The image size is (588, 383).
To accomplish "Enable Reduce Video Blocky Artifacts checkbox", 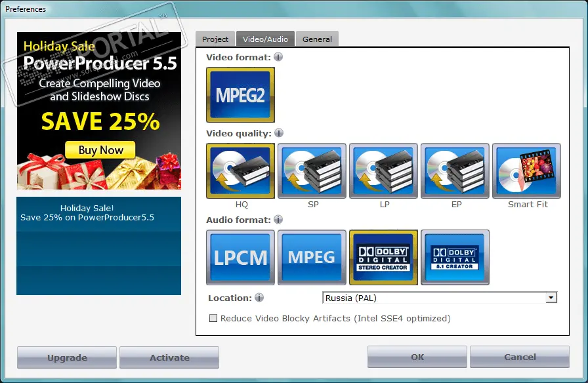I will click(x=213, y=319).
